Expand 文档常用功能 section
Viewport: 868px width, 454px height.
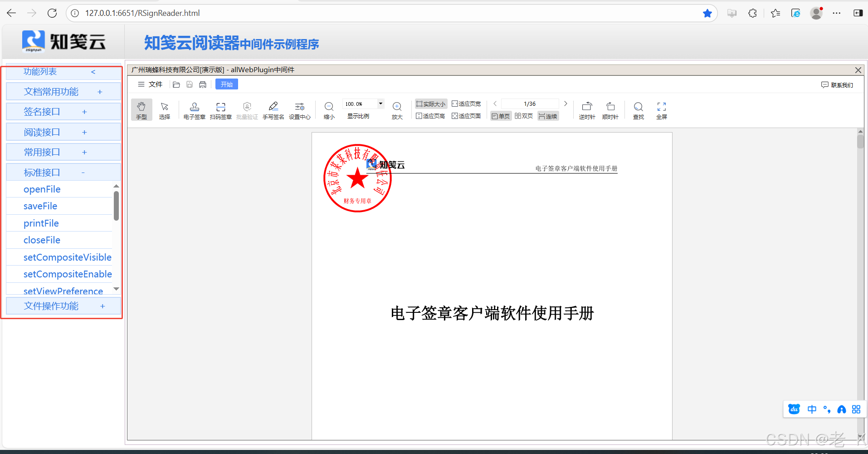tap(63, 92)
